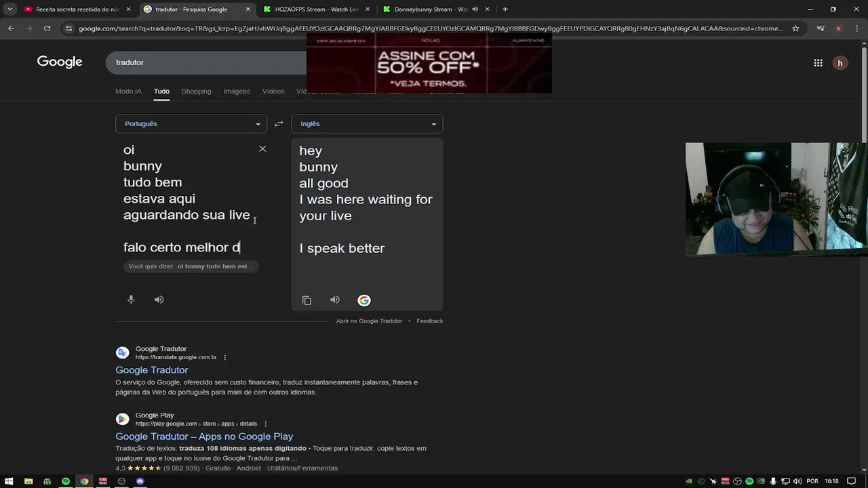Open options for the Google Play result
The height and width of the screenshot is (488, 868).
(266, 424)
